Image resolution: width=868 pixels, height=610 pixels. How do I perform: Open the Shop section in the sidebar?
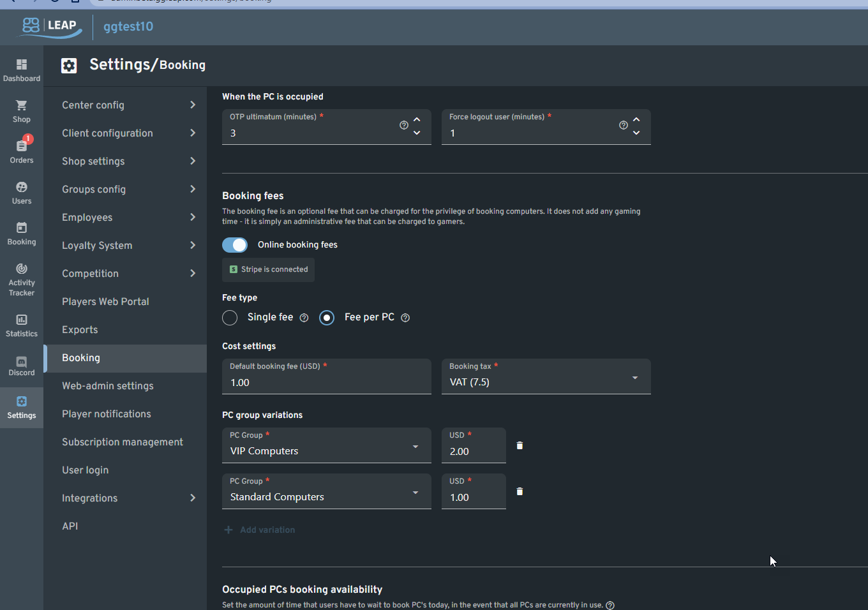pos(21,110)
